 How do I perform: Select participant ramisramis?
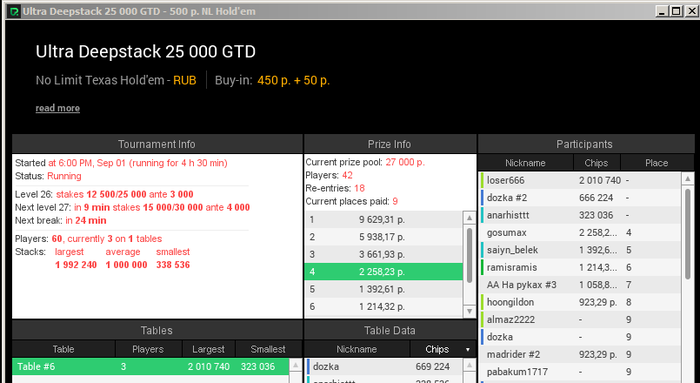(580, 267)
